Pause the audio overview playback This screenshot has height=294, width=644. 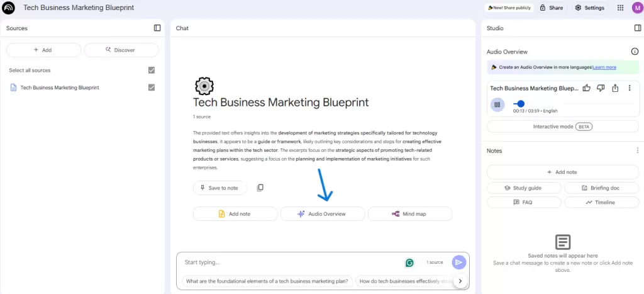point(497,105)
